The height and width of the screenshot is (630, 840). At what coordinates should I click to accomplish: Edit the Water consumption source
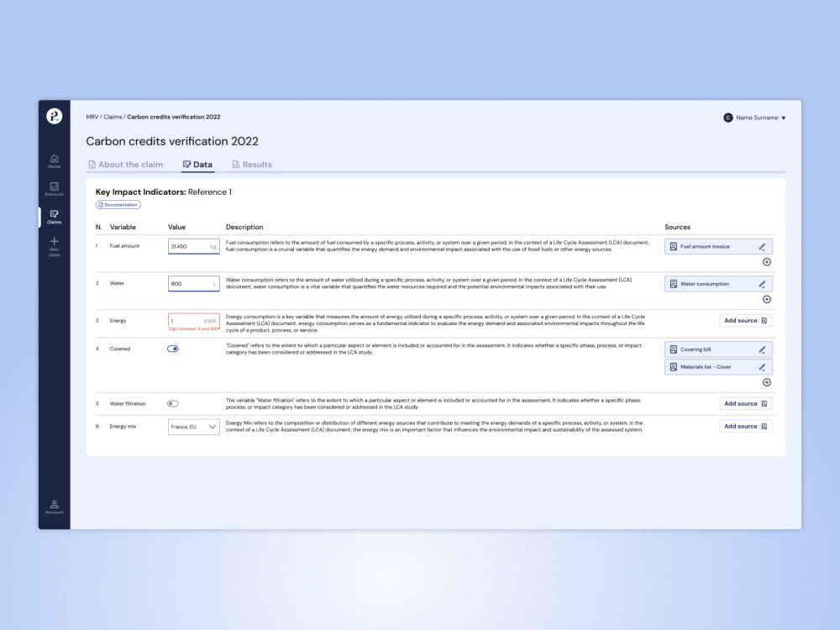(762, 285)
